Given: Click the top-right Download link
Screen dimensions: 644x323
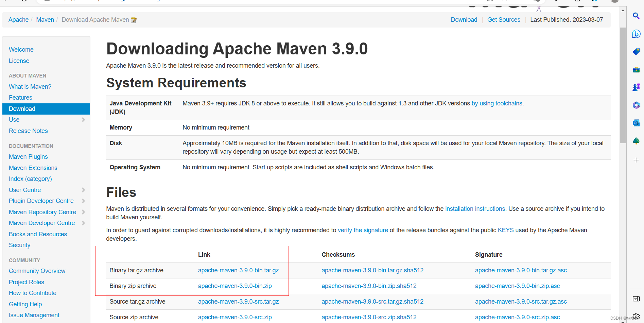Looking at the screenshot, I should pos(464,20).
